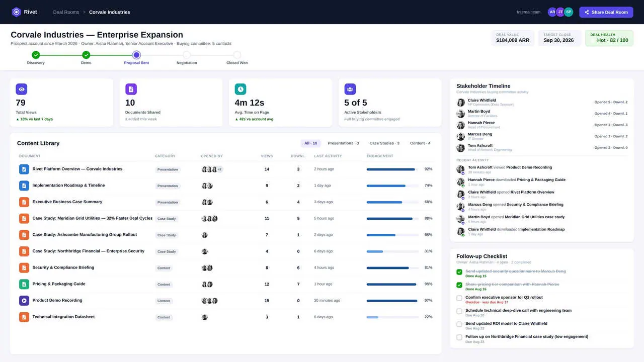The height and width of the screenshot is (362, 644).
Task: Click the Share Deal Room button
Action: 606,12
